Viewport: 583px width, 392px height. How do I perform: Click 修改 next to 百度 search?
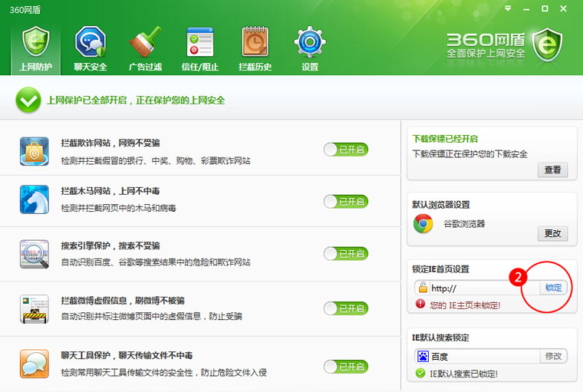click(552, 356)
